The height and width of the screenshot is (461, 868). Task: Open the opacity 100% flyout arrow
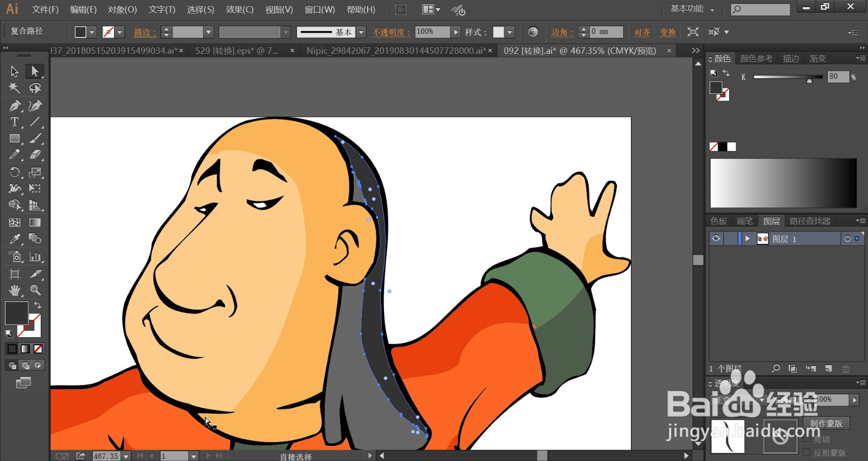pos(456,32)
